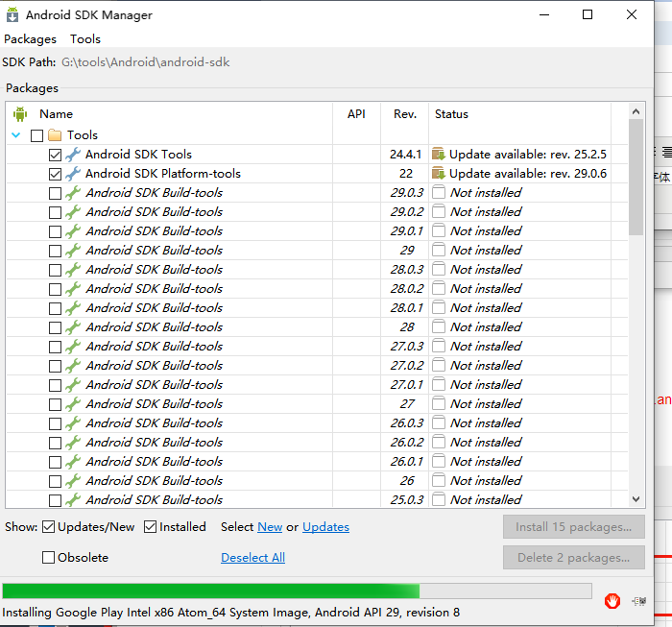
Task: Click the Deselect All link
Action: click(252, 558)
